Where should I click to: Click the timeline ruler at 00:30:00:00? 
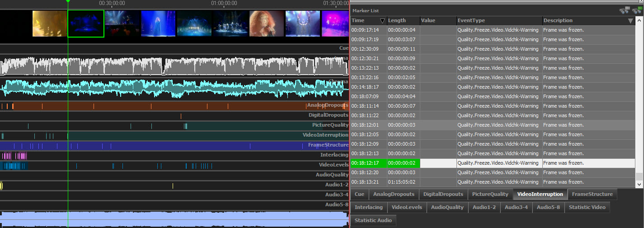112,3
